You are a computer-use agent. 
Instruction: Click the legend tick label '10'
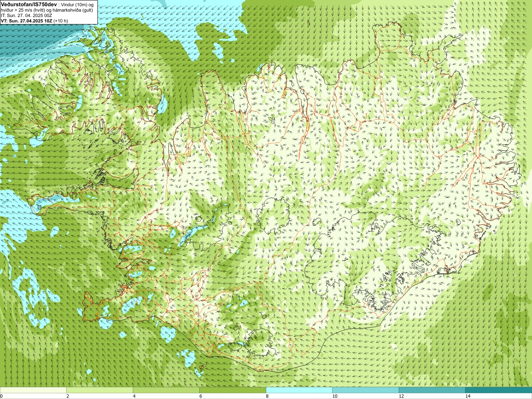(335, 396)
